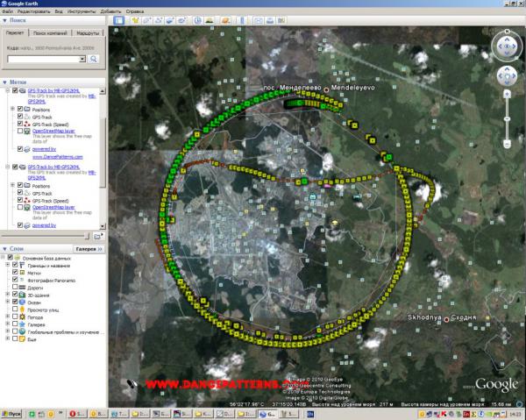Switch planets with the orange planet icon
This screenshot has width=526, height=420.
tap(226, 20)
